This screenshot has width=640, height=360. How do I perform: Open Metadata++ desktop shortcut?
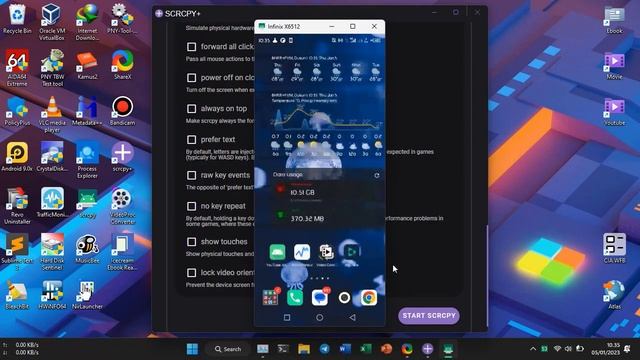tap(87, 111)
